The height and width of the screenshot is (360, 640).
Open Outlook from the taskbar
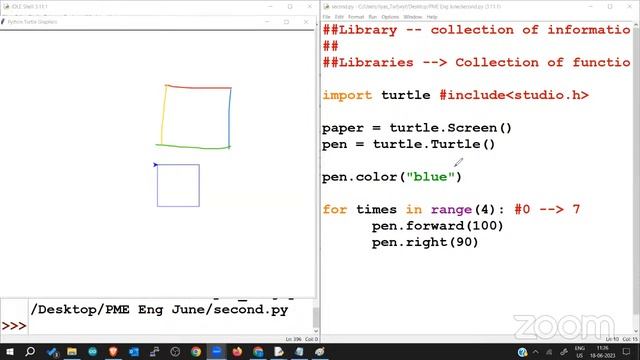coord(134,351)
